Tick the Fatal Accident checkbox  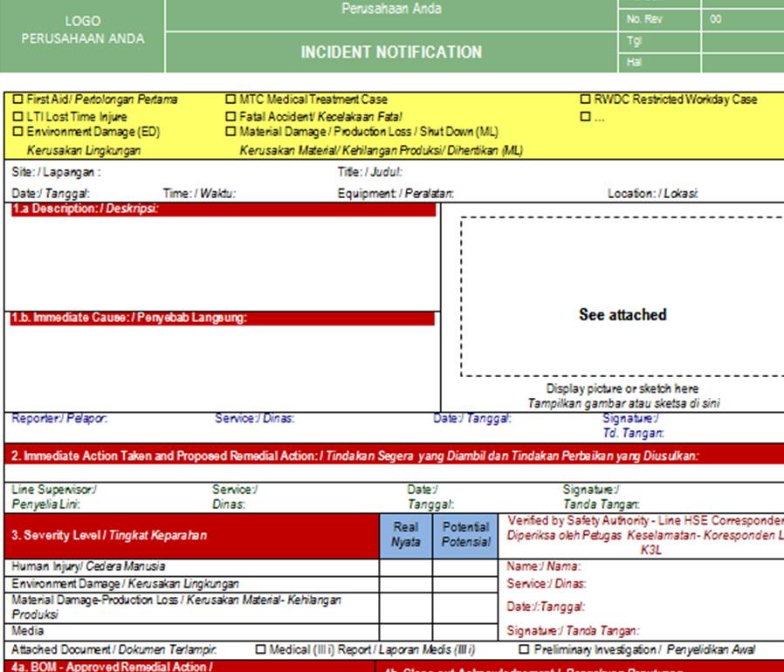point(230,116)
